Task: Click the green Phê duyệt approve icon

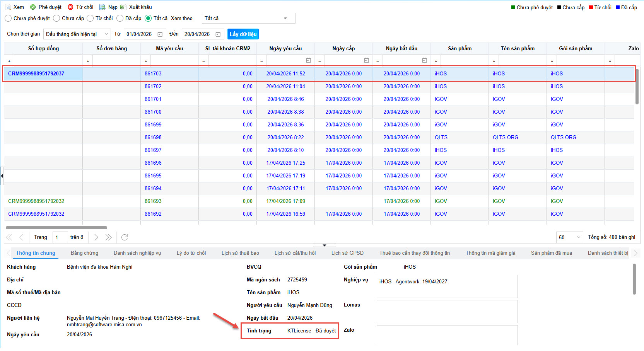Action: 33,7
